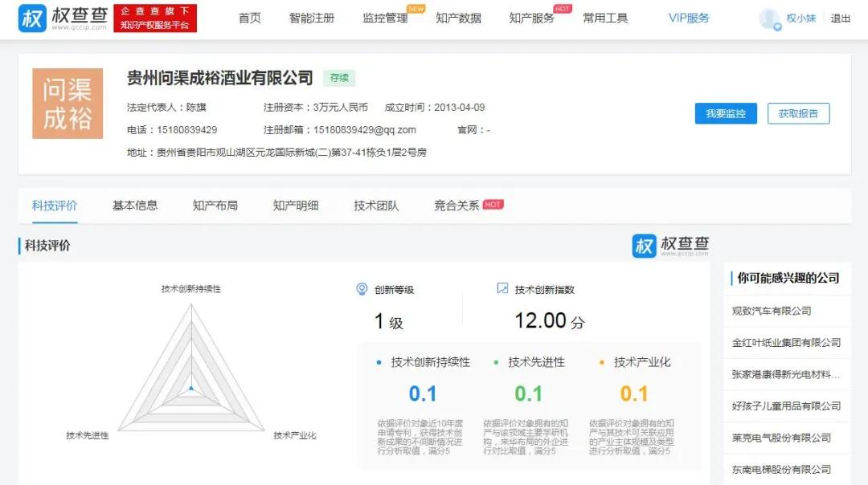Click the radar chart's 技术产业化 axis label
The image size is (868, 485).
pyautogui.click(x=294, y=436)
